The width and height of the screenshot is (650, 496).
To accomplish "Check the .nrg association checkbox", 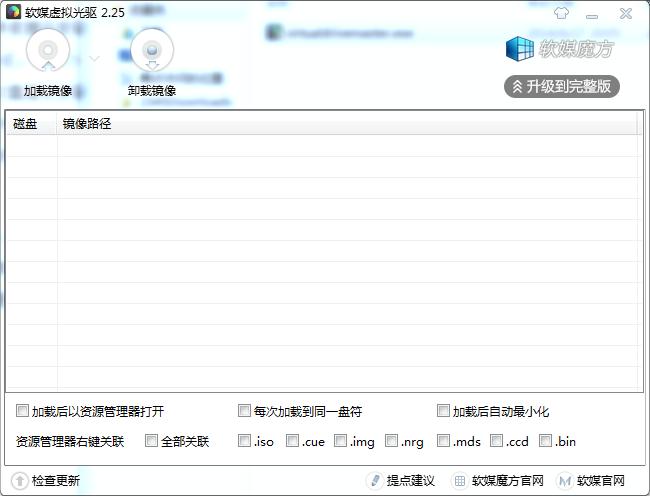I will (x=391, y=440).
